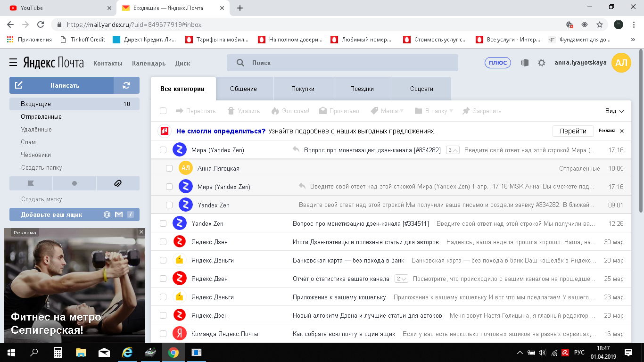Check the Как собрать всю почту message checkbox
Screen dimensions: 644x362
tap(163, 334)
